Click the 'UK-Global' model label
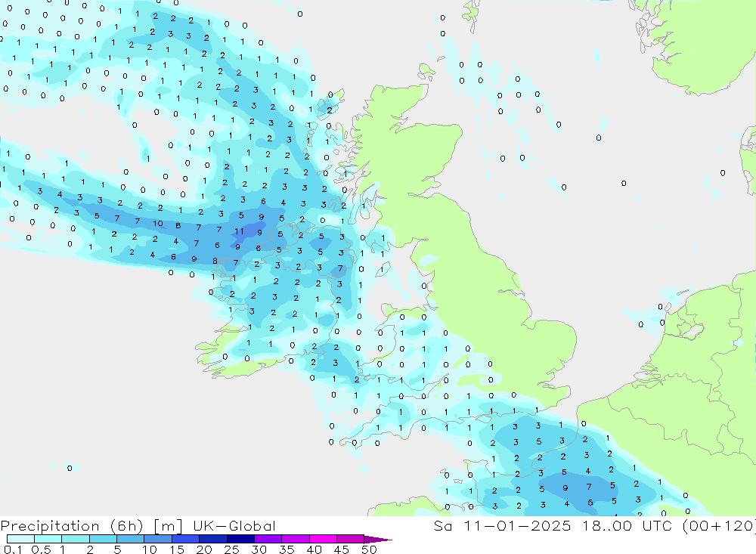This screenshot has height=554, width=756. point(234,525)
